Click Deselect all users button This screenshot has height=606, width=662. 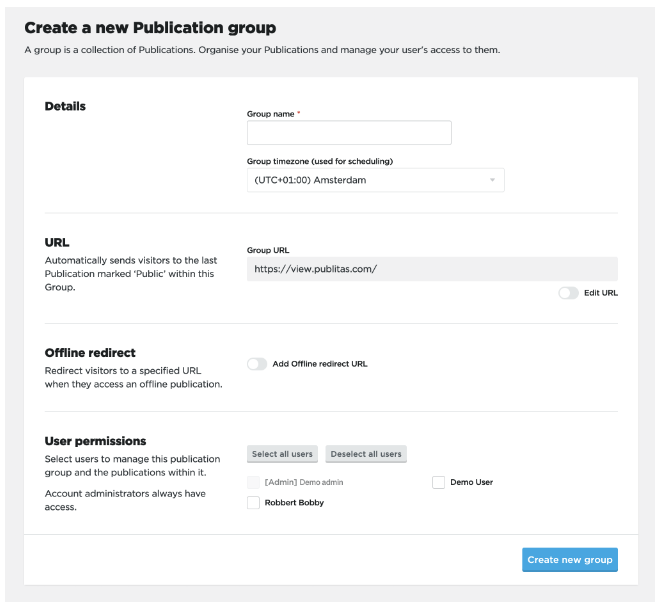tap(366, 454)
